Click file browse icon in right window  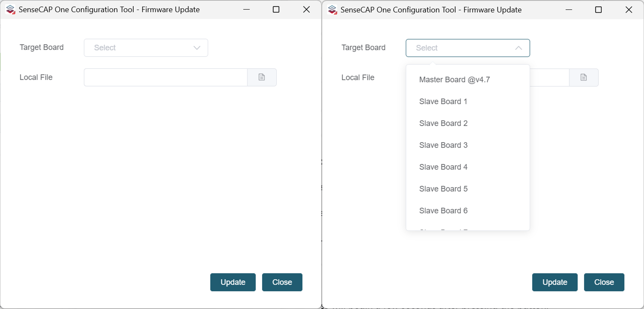point(584,77)
